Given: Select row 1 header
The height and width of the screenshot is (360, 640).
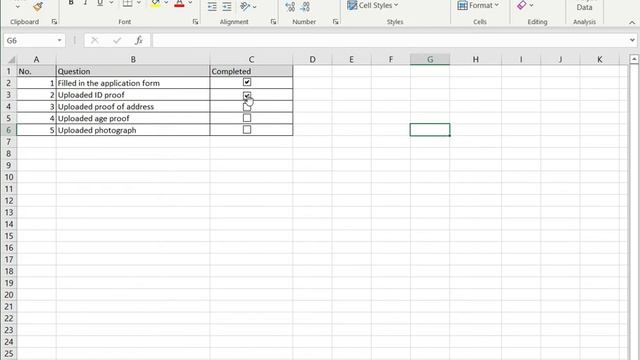Looking at the screenshot, I should coord(9,71).
